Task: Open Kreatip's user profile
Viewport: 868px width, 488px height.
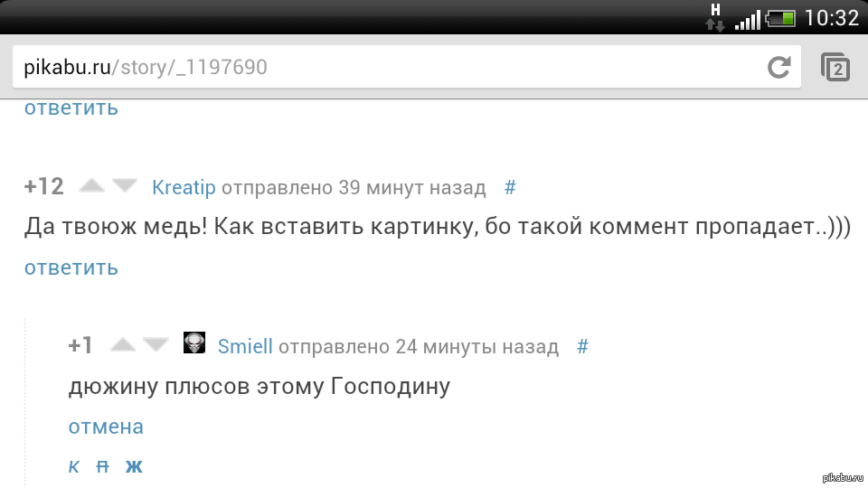Action: (x=184, y=188)
